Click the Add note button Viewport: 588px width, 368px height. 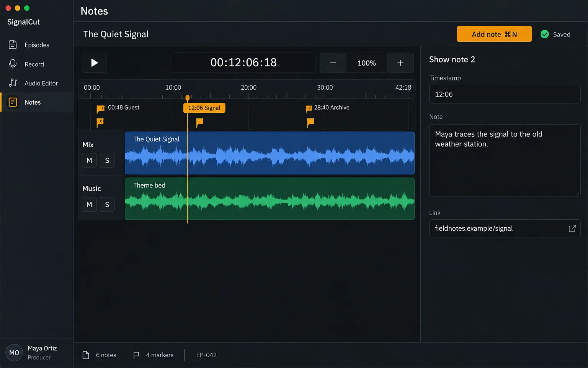[x=494, y=34]
